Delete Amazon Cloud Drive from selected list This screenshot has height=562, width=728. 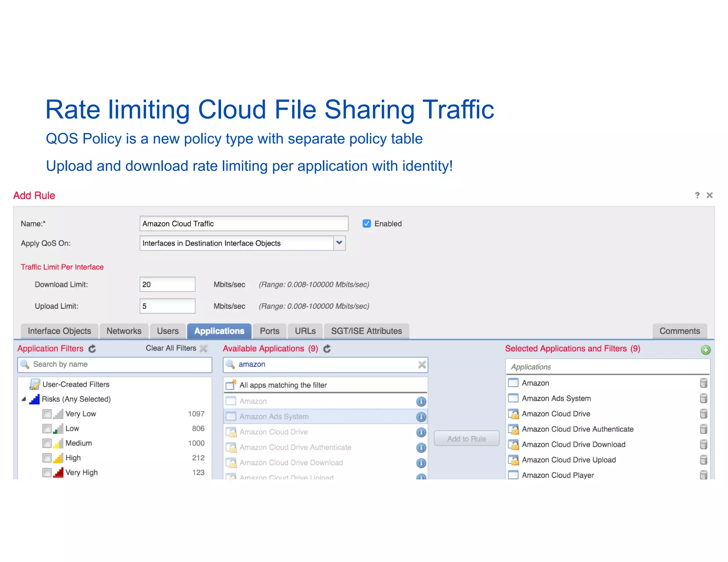coord(703,414)
